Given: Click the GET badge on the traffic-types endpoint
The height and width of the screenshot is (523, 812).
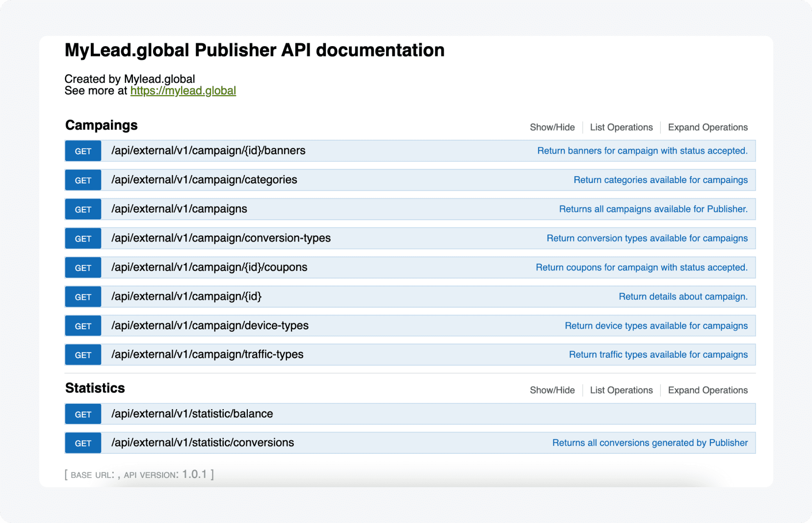Looking at the screenshot, I should pyautogui.click(x=82, y=354).
